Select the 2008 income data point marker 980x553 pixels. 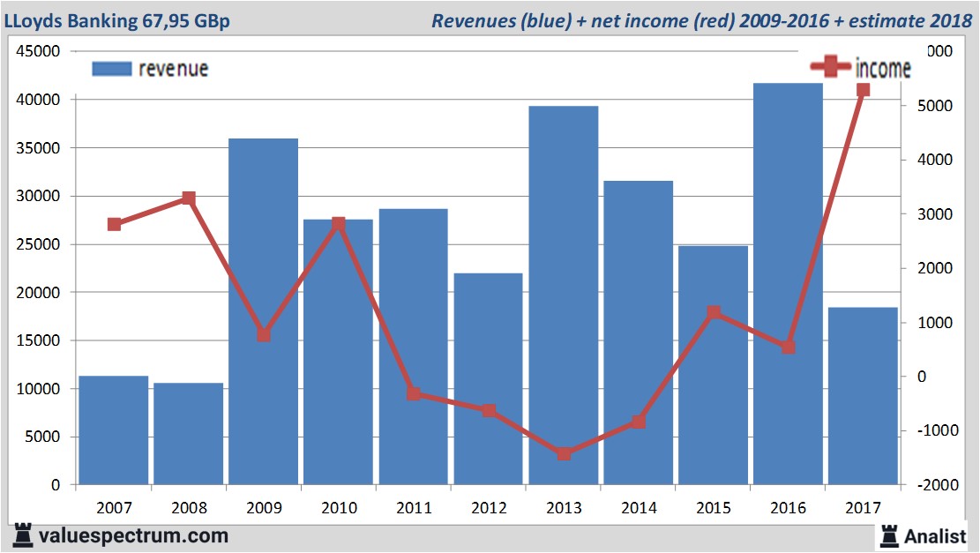pyautogui.click(x=189, y=198)
